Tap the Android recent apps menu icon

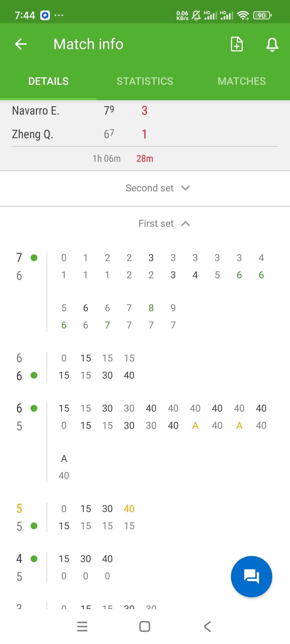tap(82, 627)
